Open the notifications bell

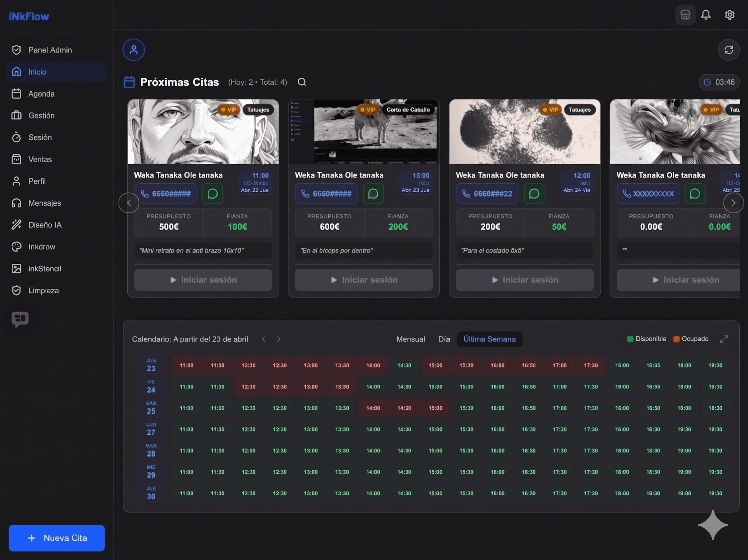click(x=706, y=15)
